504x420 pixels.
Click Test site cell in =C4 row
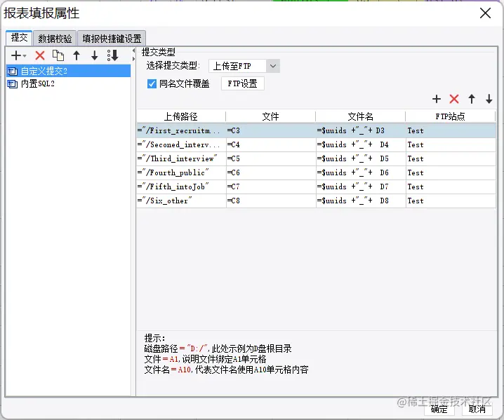click(x=451, y=145)
